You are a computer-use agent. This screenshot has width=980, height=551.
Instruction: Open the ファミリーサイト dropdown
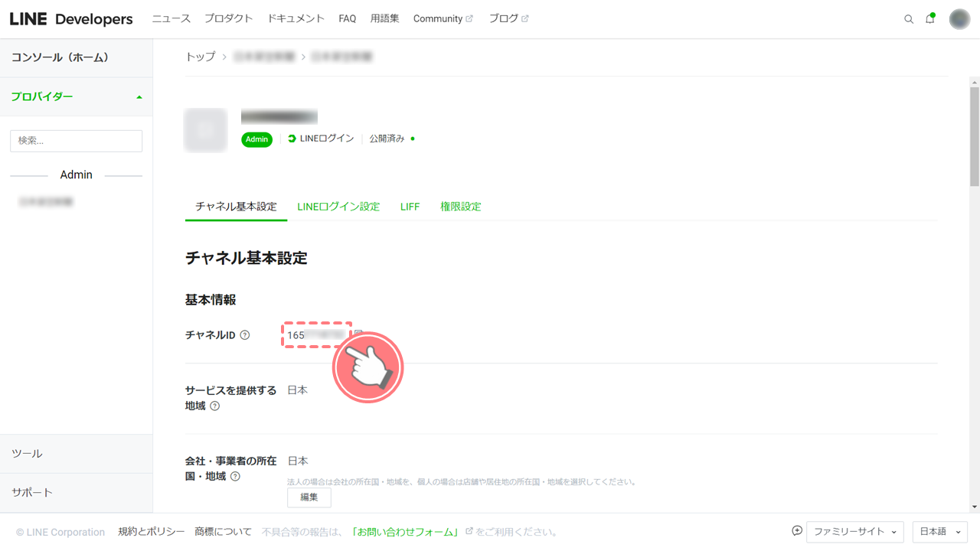(855, 532)
